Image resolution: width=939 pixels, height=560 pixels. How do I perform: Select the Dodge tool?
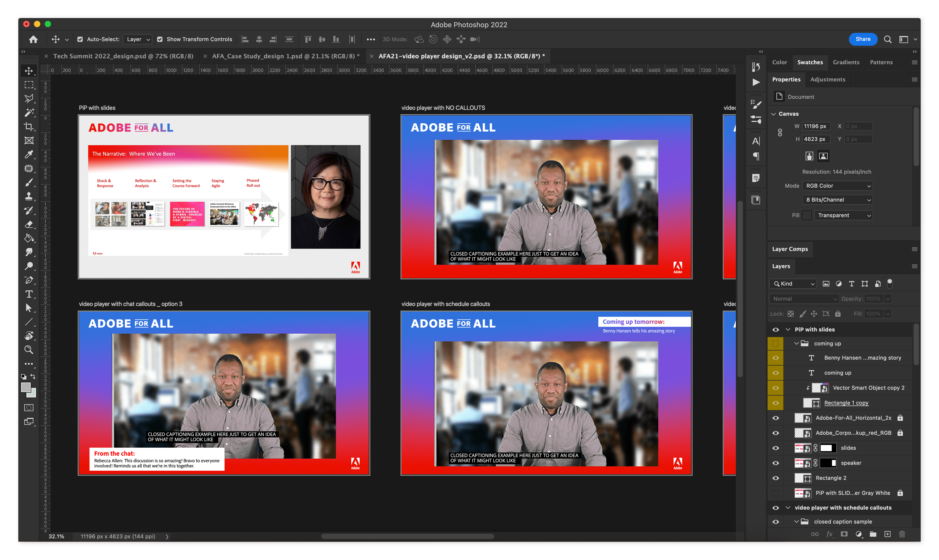29,266
